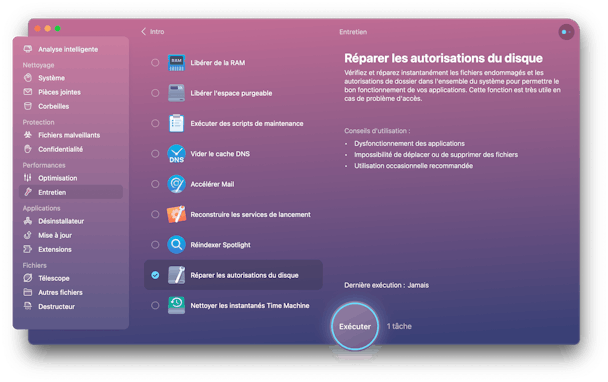608x382 pixels.
Task: Select the Vider le cache DNS radio button
Action: click(x=155, y=154)
